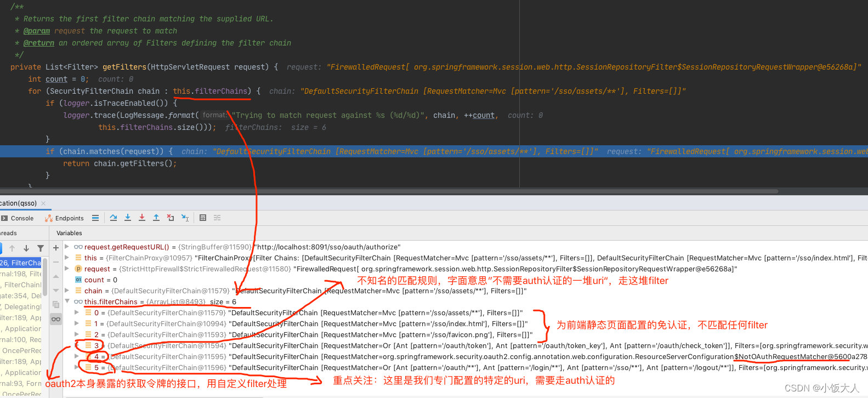Click the Trace Current Stream Chain icon

tap(217, 218)
